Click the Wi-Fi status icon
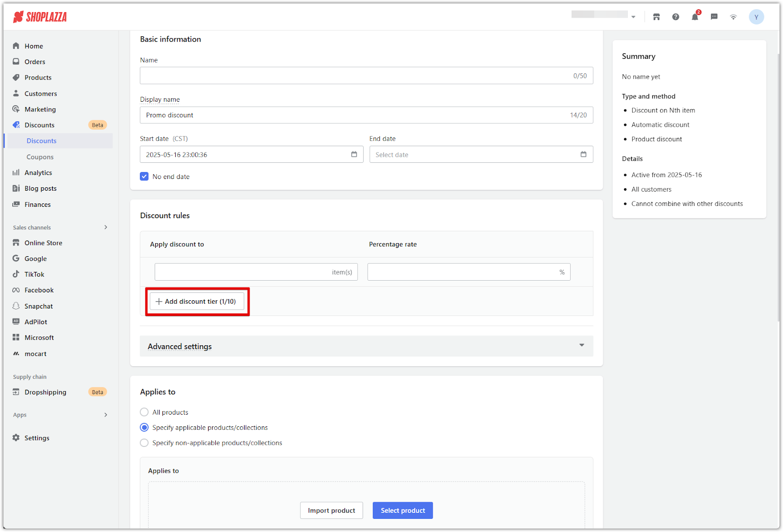Viewport: 783px width, 532px height. (733, 17)
